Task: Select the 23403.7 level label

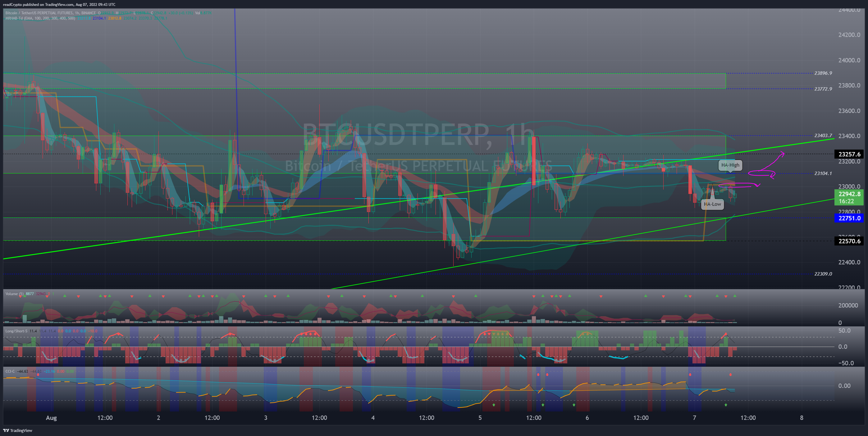Action: click(x=823, y=135)
